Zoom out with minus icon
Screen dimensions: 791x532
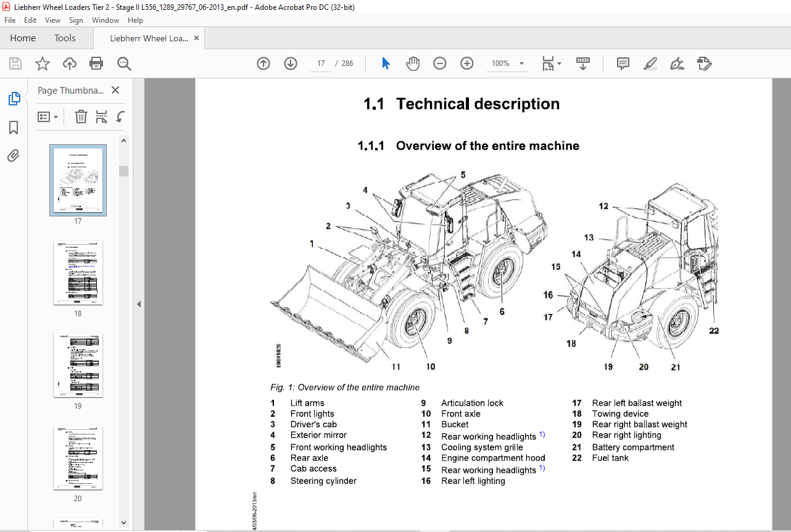pos(440,63)
